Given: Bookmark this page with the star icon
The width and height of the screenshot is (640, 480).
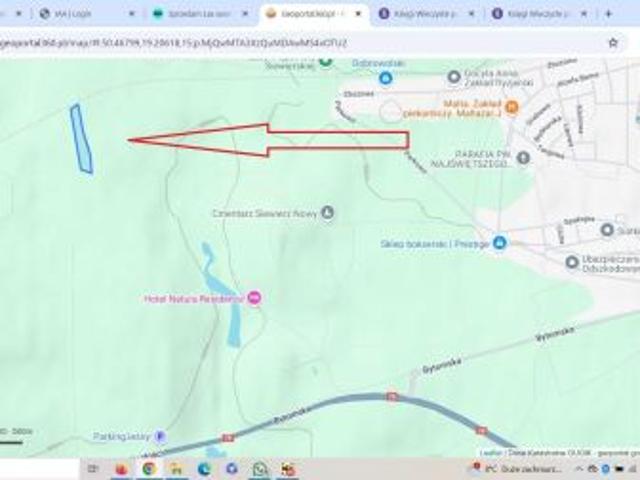Looking at the screenshot, I should pos(613,42).
